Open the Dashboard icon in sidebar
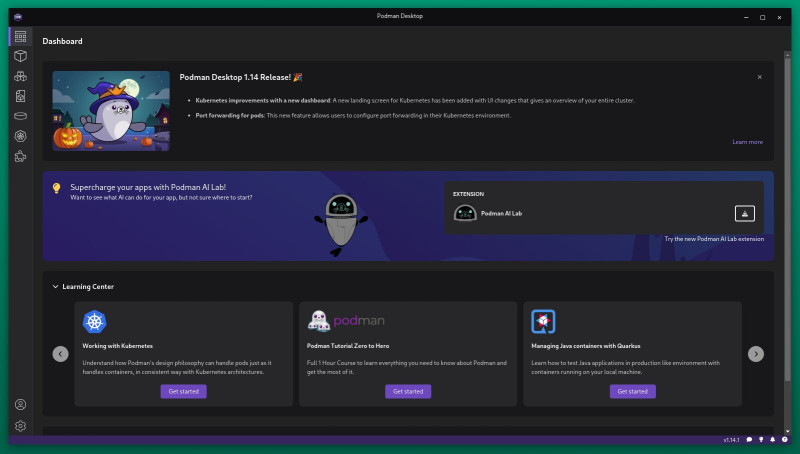This screenshot has height=454, width=800. tap(20, 36)
